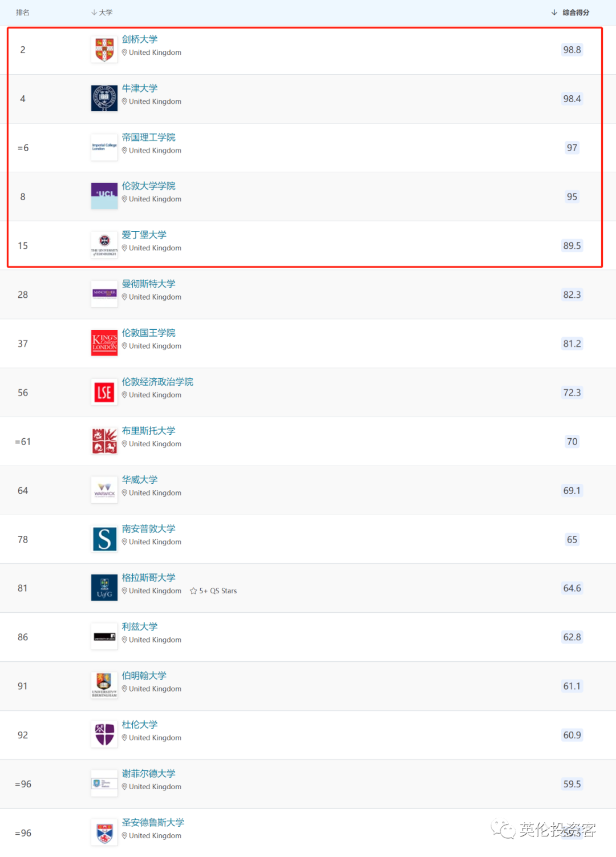The image size is (616, 857).
Task: Click United Kingdom under 谢菲尔德大学
Action: tap(155, 787)
